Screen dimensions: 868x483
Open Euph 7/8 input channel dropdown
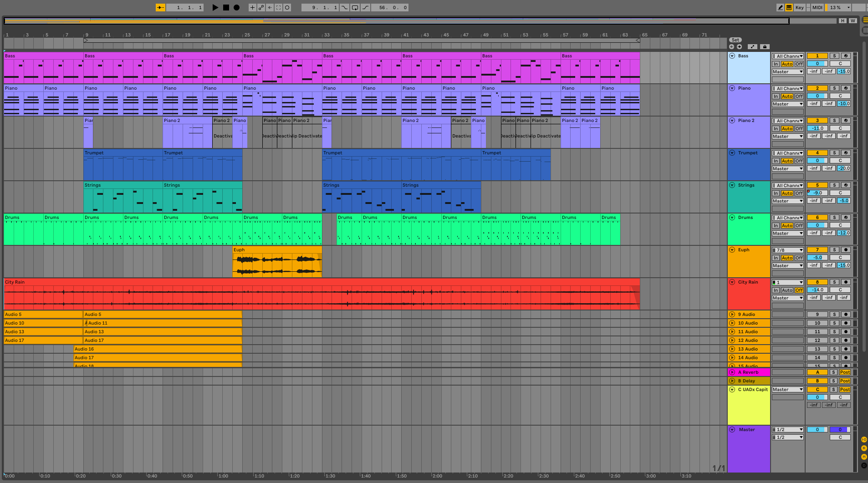tap(788, 250)
